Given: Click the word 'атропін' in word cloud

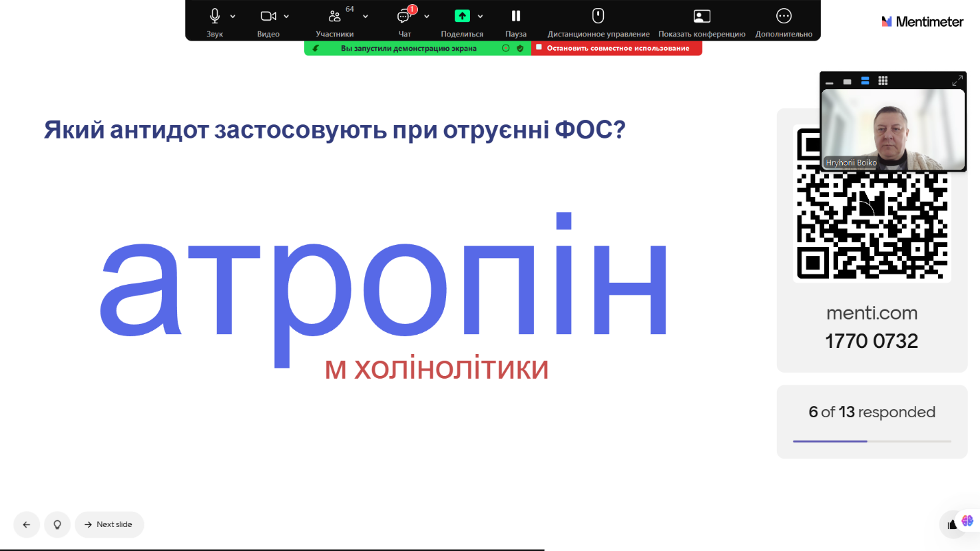Looking at the screenshot, I should coord(383,290).
